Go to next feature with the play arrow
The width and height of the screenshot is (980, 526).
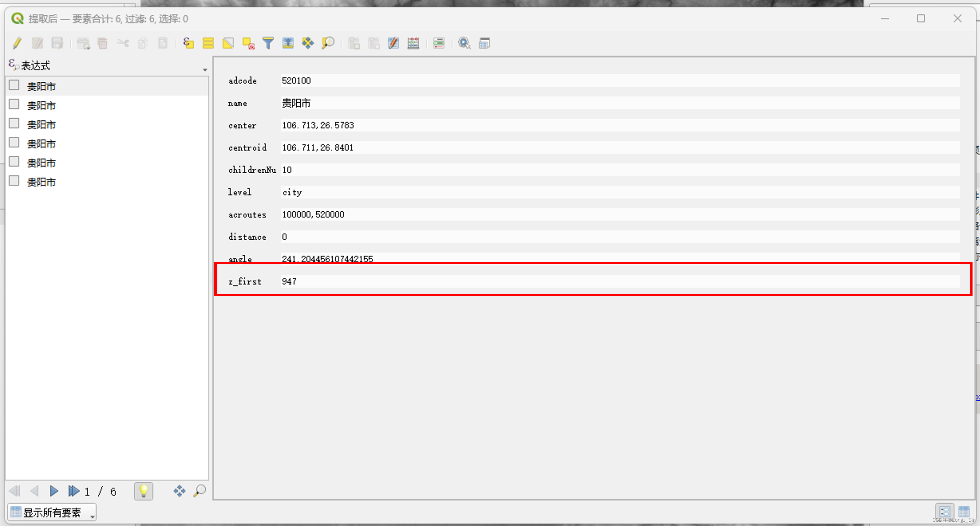coord(54,491)
